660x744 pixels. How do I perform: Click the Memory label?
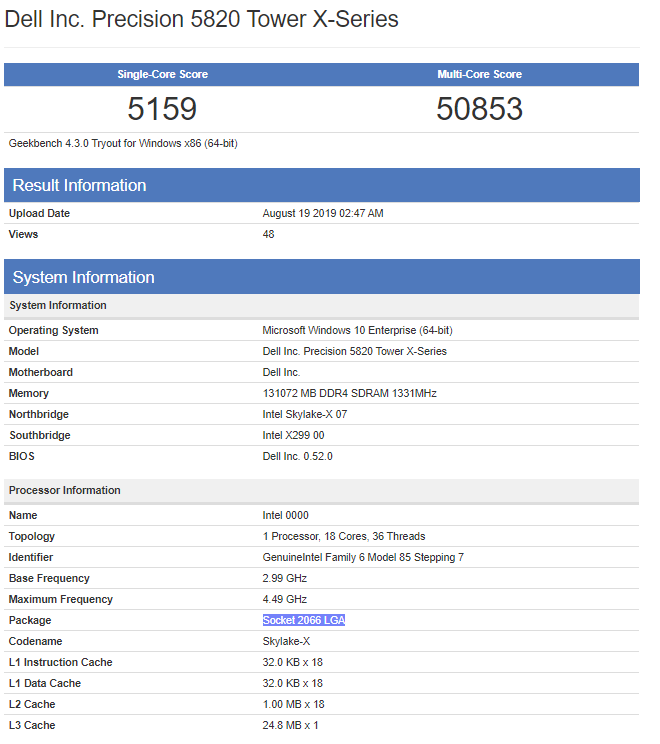coord(28,393)
